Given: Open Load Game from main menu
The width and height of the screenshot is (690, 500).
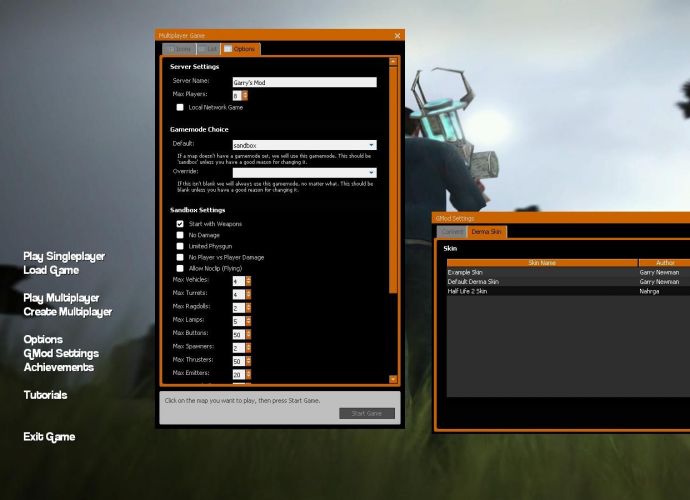Looking at the screenshot, I should pyautogui.click(x=51, y=270).
